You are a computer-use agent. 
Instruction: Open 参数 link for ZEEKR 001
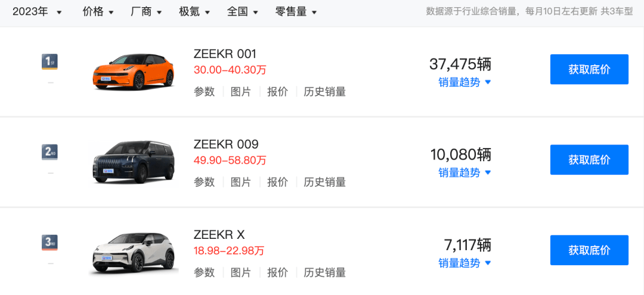click(204, 92)
